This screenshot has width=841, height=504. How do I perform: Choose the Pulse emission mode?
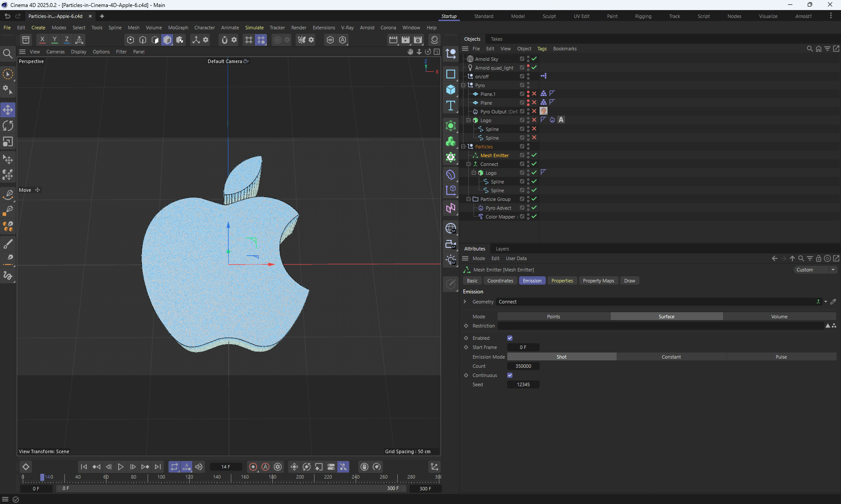tap(781, 357)
